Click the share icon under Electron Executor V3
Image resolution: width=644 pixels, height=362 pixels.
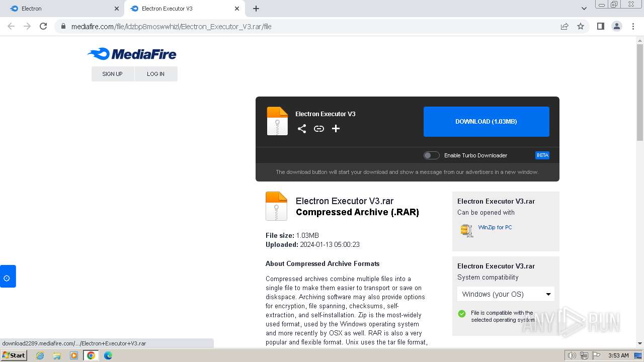(x=302, y=129)
